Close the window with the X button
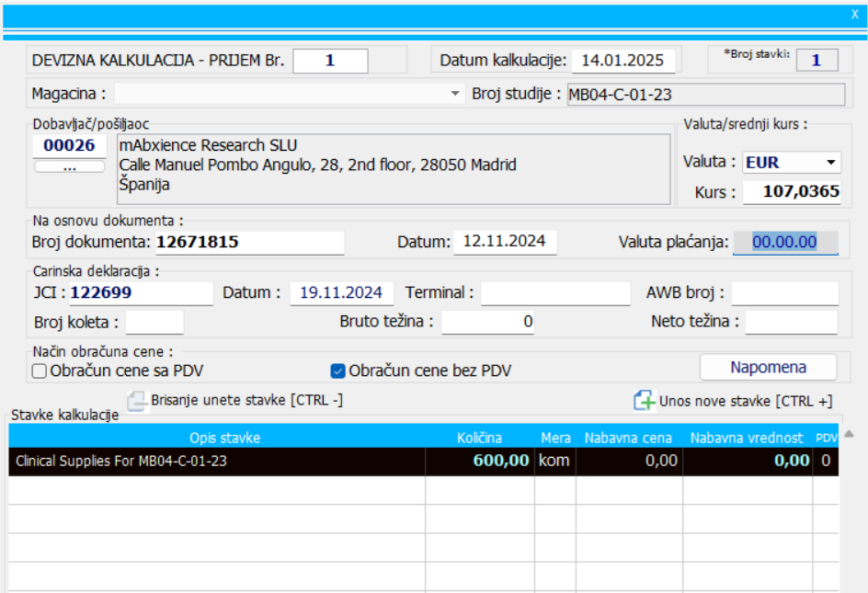The height and width of the screenshot is (593, 868). (x=854, y=15)
